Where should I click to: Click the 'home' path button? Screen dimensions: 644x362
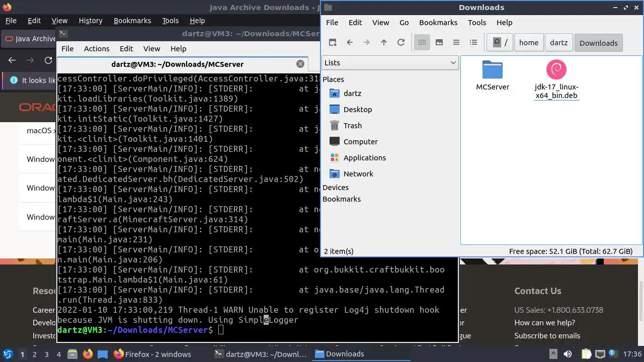point(529,43)
